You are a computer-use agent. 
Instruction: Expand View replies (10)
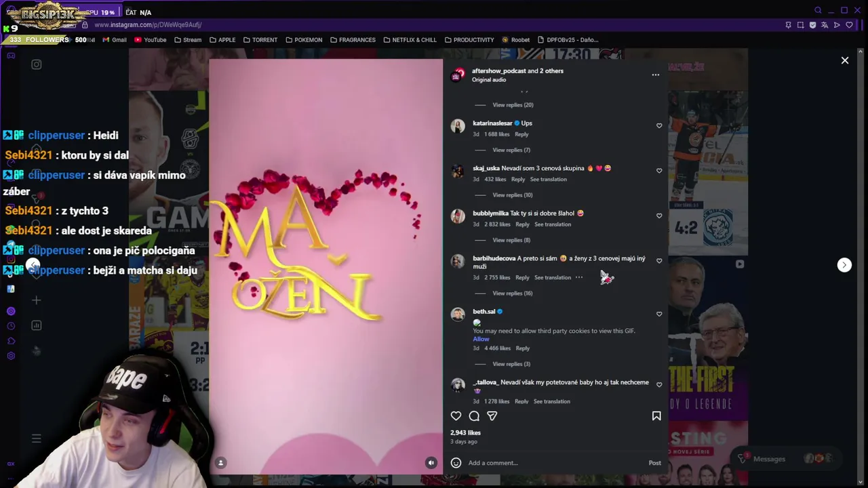513,195
